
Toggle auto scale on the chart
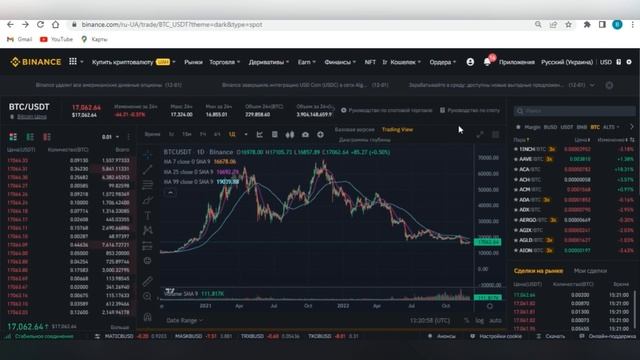pyautogui.click(x=495, y=321)
